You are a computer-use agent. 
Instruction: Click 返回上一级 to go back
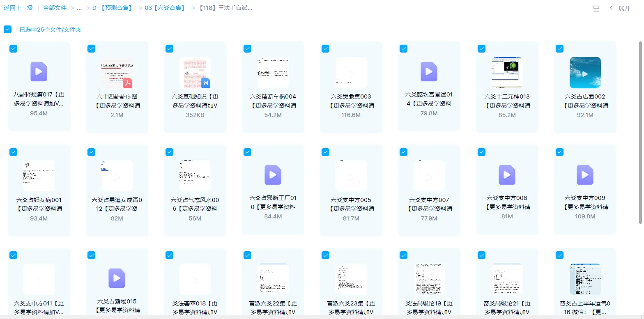coord(18,8)
